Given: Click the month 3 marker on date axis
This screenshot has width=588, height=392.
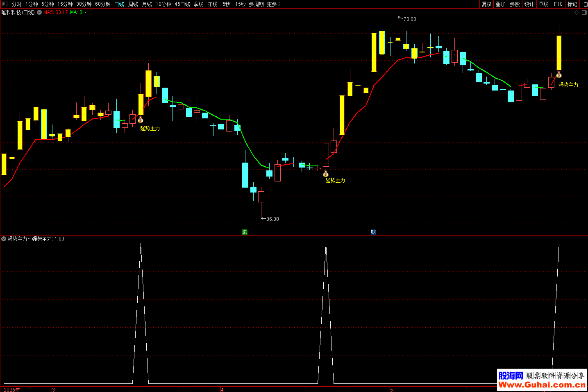Looking at the screenshot, I should point(54,390).
